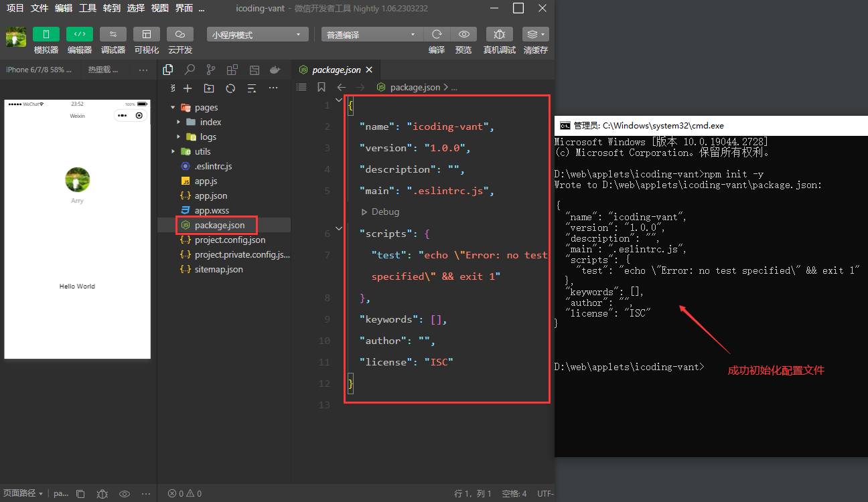Create a new folder in the explorer
Viewport: 868px width, 502px height.
(209, 88)
